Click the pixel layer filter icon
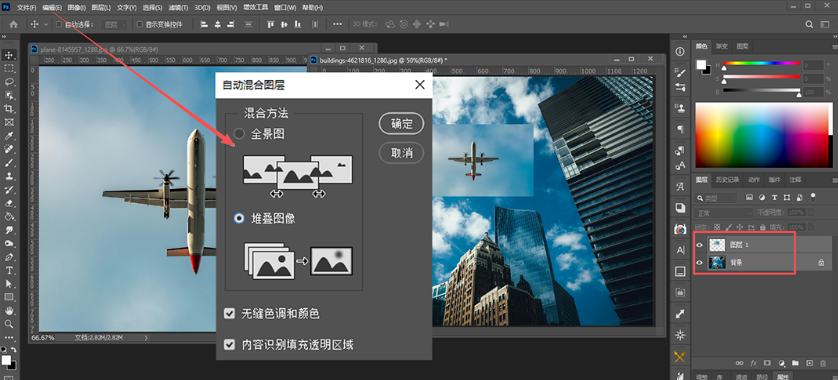The height and width of the screenshot is (380, 838). click(750, 198)
